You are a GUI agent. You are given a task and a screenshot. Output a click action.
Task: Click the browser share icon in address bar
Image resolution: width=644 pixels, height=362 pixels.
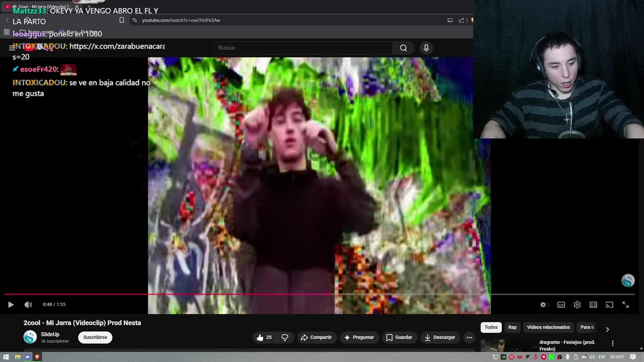coord(461,20)
